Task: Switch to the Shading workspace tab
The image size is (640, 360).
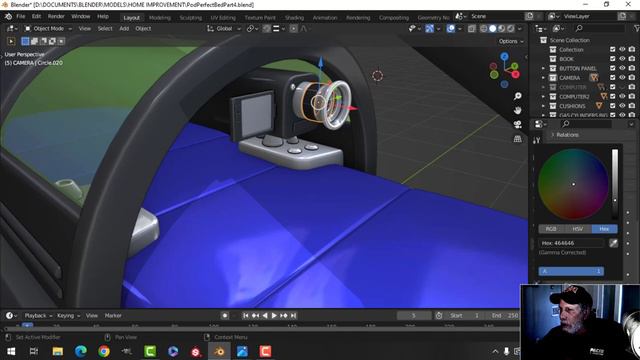Action: click(294, 18)
